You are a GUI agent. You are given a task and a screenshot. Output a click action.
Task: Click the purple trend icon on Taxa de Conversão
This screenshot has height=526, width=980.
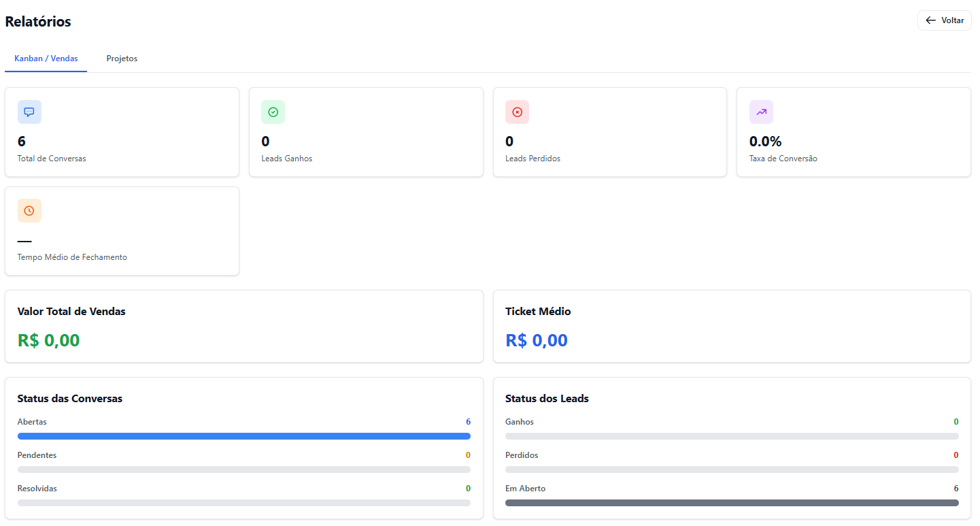(x=761, y=112)
